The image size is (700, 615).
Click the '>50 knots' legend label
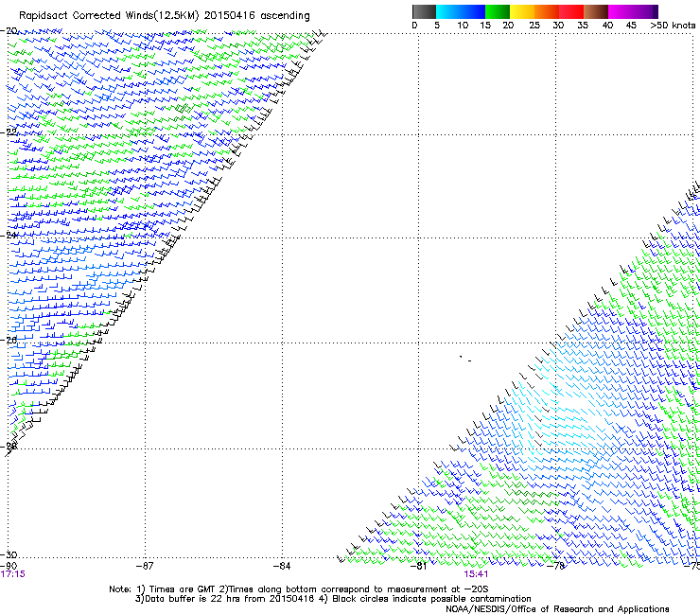(x=673, y=26)
